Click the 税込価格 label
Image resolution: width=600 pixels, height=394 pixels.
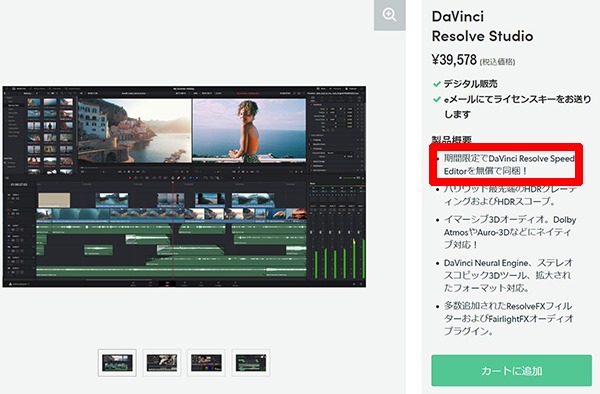497,62
